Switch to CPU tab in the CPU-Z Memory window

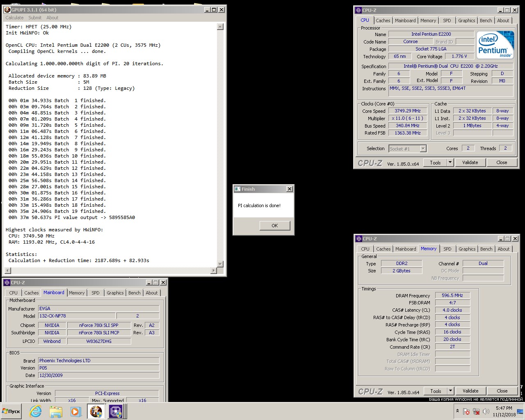[x=365, y=249]
